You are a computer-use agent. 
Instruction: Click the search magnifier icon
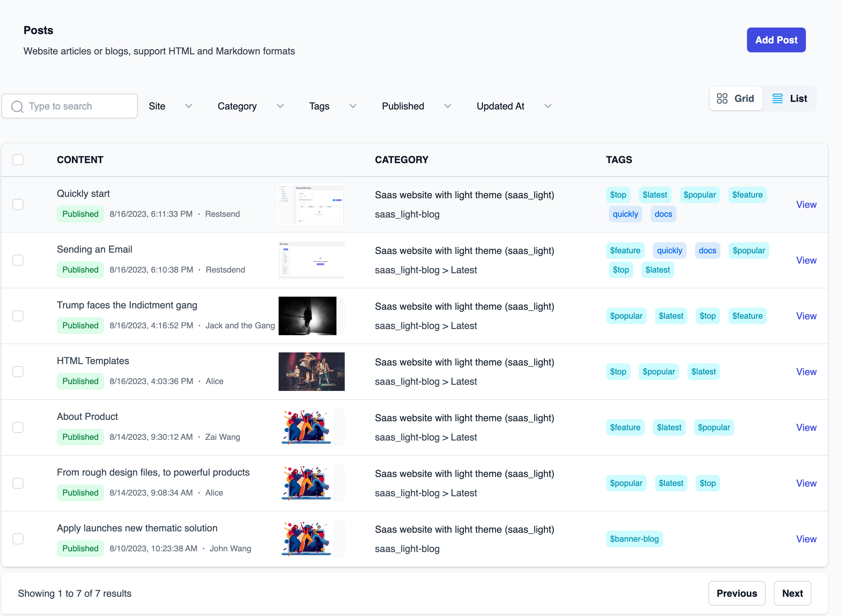coord(17,106)
